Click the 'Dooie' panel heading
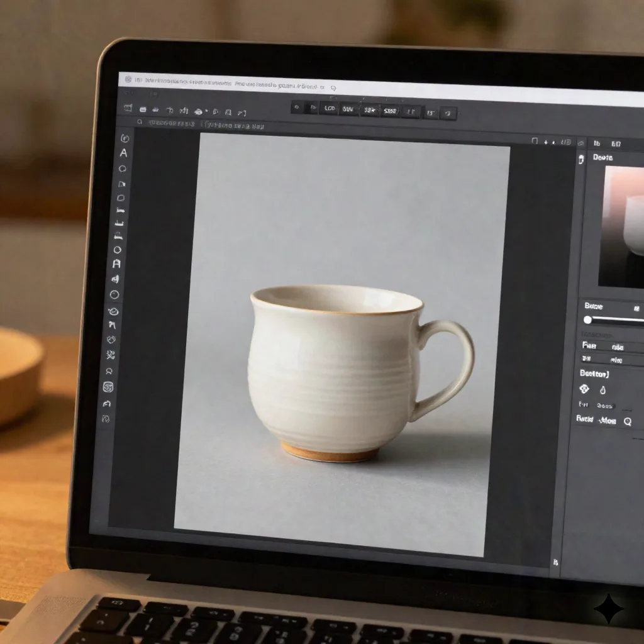Viewport: 644px width, 644px height. 602,157
